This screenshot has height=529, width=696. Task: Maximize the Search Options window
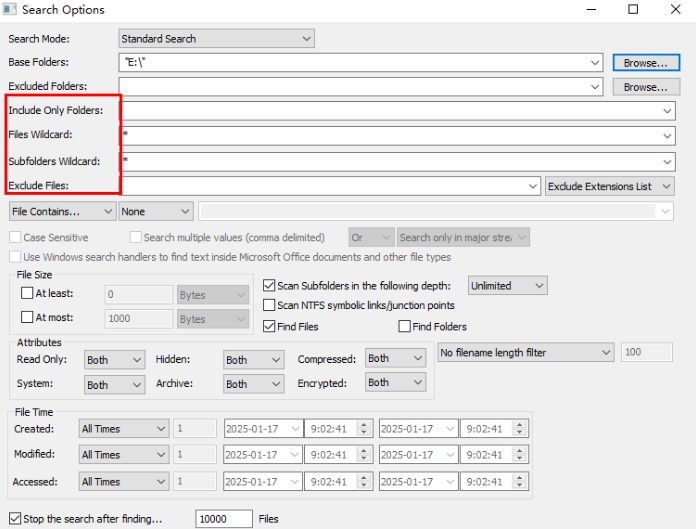[633, 10]
